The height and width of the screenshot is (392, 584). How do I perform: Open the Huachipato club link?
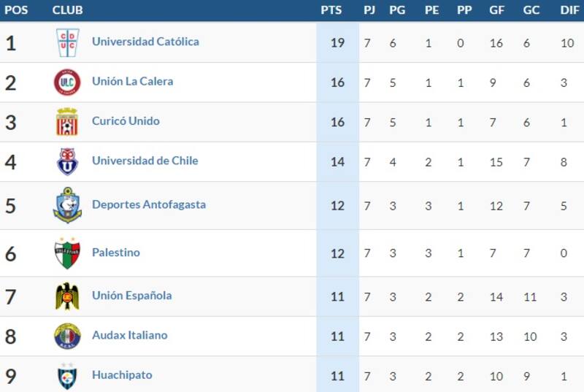tap(122, 375)
